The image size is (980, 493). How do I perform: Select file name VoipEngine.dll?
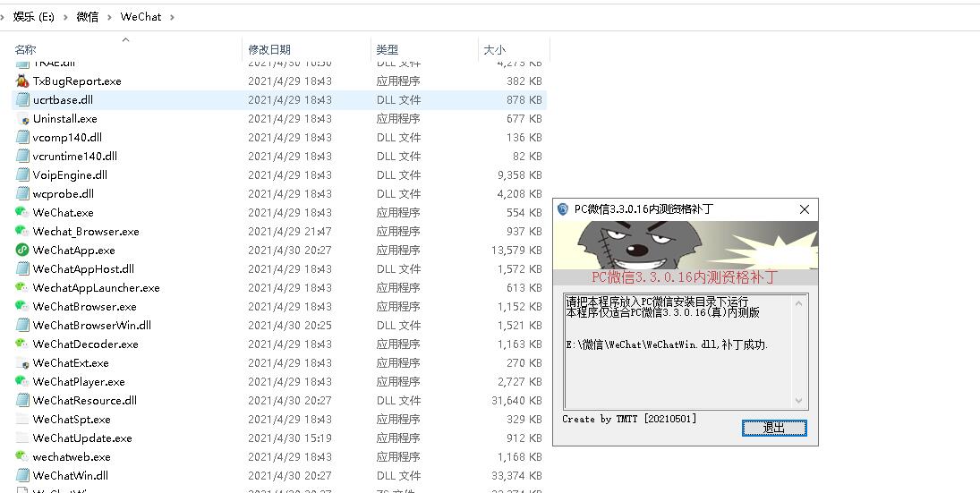coord(70,175)
